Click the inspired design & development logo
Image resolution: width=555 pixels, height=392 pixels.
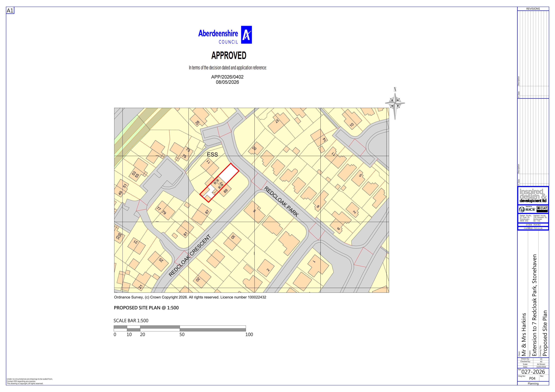(533, 195)
